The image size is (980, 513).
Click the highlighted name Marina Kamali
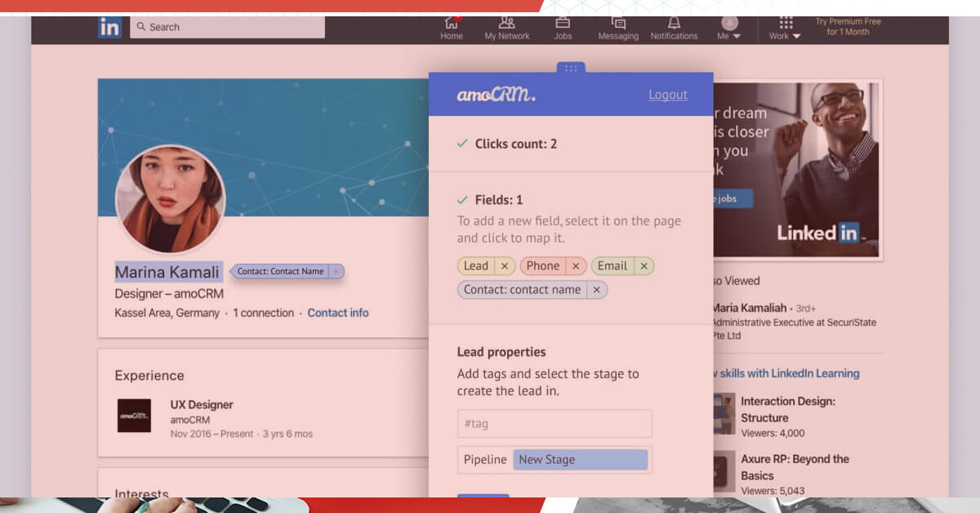tap(168, 272)
